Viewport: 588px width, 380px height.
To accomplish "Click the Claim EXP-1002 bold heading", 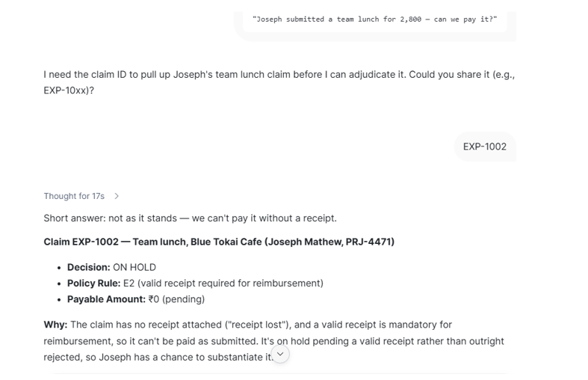I will tap(219, 242).
